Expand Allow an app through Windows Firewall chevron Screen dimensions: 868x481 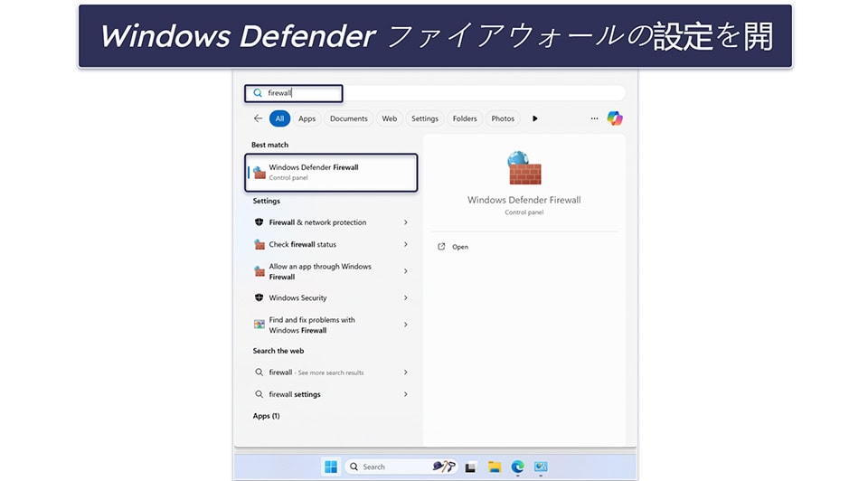(406, 271)
